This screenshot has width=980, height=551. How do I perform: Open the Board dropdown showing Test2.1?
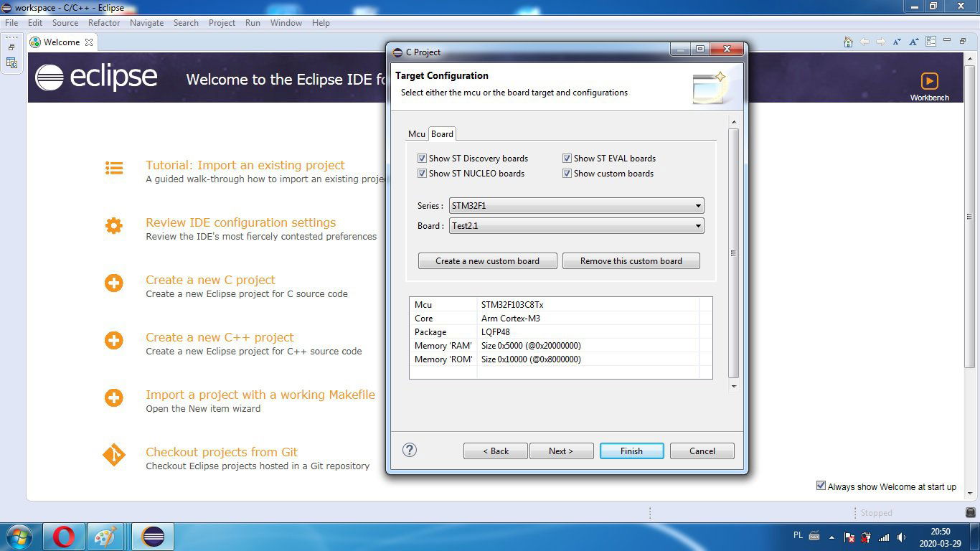tap(576, 226)
